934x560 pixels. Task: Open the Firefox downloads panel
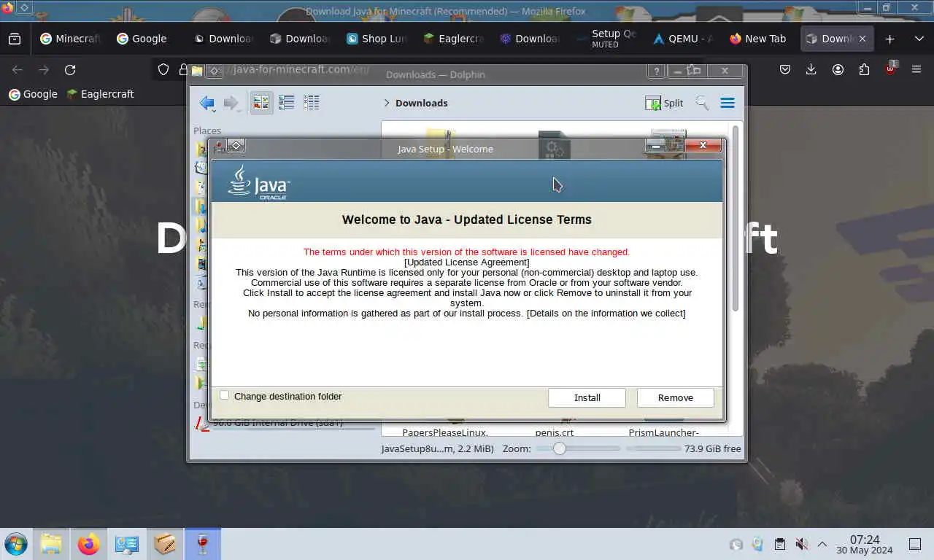pos(811,69)
